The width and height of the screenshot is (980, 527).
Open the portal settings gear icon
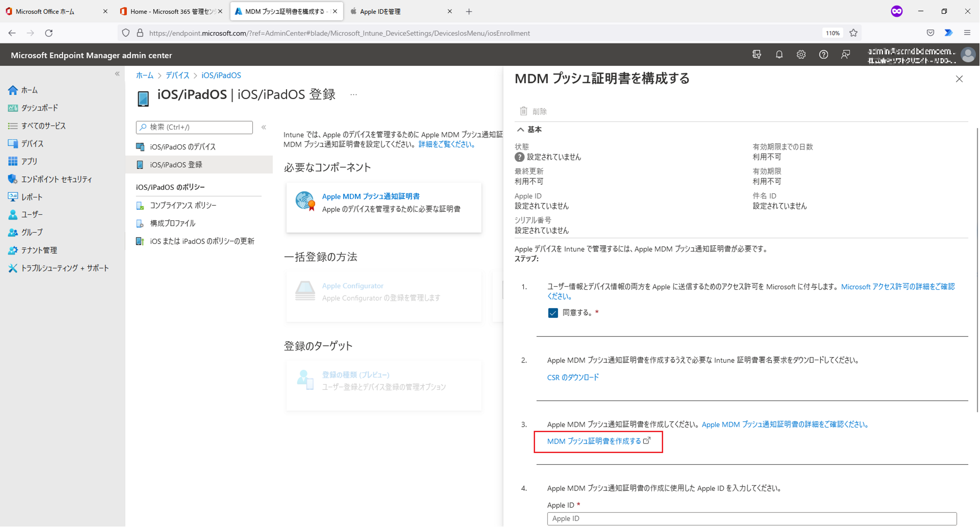(x=801, y=55)
